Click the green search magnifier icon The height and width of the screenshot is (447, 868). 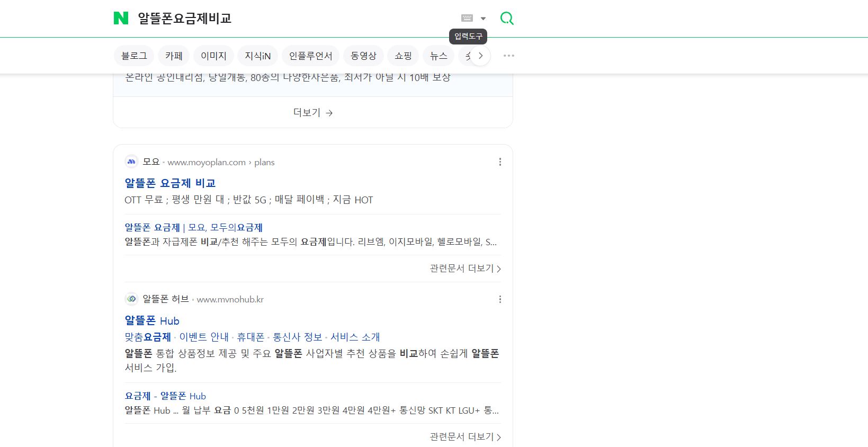507,19
